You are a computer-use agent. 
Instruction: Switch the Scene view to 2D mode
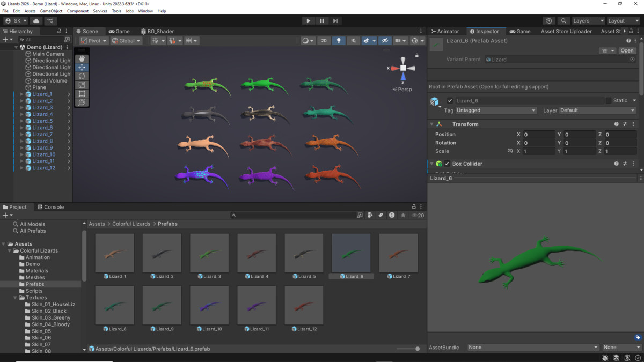coord(324,40)
